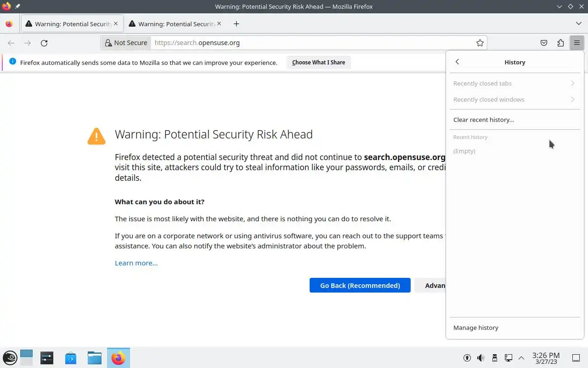The image size is (588, 368).
Task: Click Go Back (Recommended) button
Action: (360, 285)
